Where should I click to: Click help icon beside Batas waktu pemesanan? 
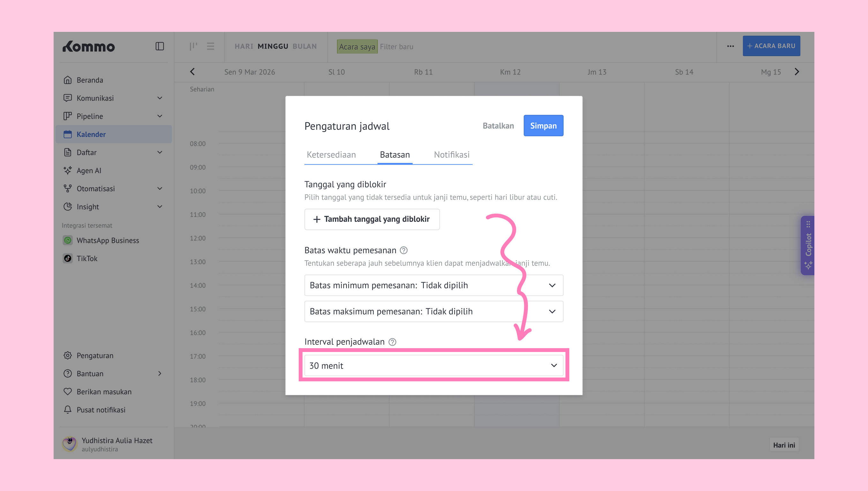pyautogui.click(x=404, y=250)
